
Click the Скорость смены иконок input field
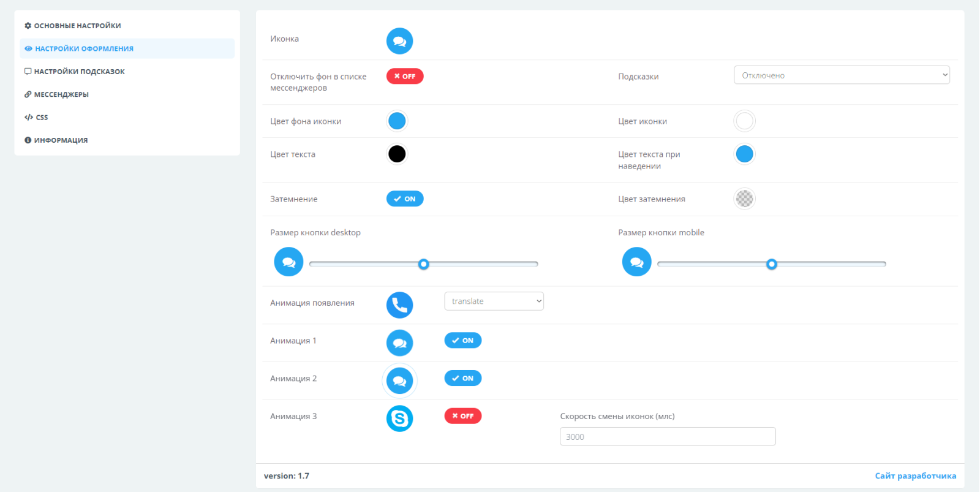[x=668, y=436]
